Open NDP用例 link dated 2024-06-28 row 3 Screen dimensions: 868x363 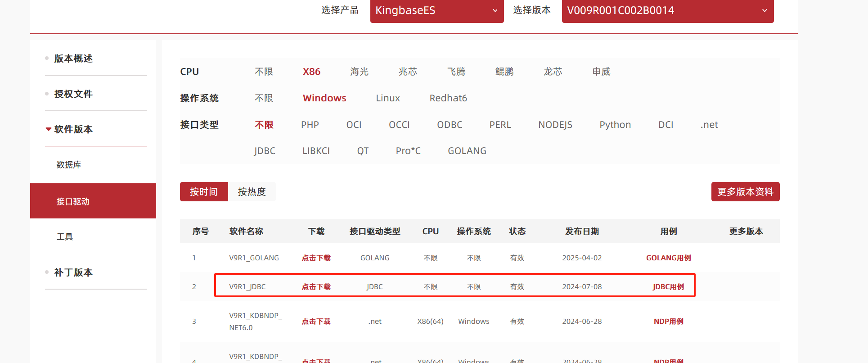tap(668, 322)
